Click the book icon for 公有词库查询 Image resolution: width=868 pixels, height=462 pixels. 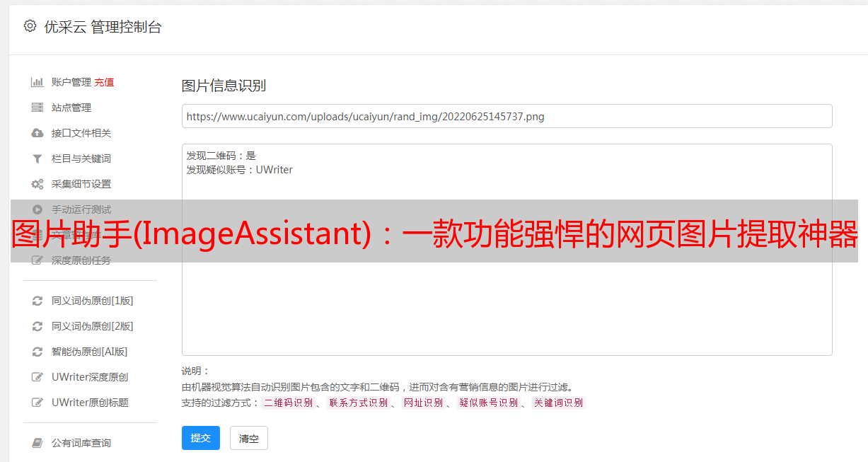point(37,443)
